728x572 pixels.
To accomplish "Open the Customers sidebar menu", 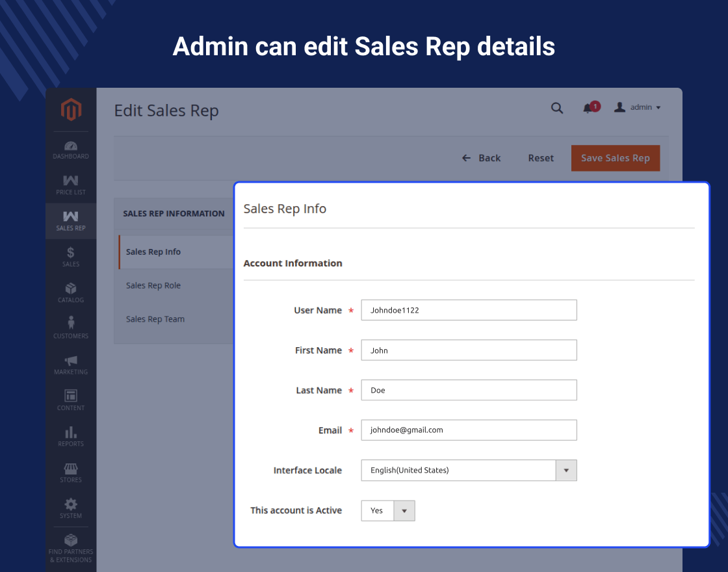I will point(71,328).
